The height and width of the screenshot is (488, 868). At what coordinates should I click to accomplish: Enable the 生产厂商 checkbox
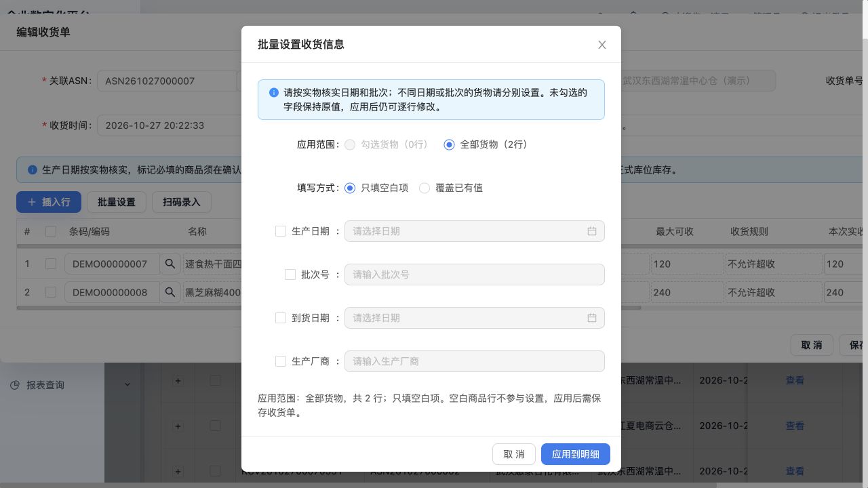click(x=281, y=361)
